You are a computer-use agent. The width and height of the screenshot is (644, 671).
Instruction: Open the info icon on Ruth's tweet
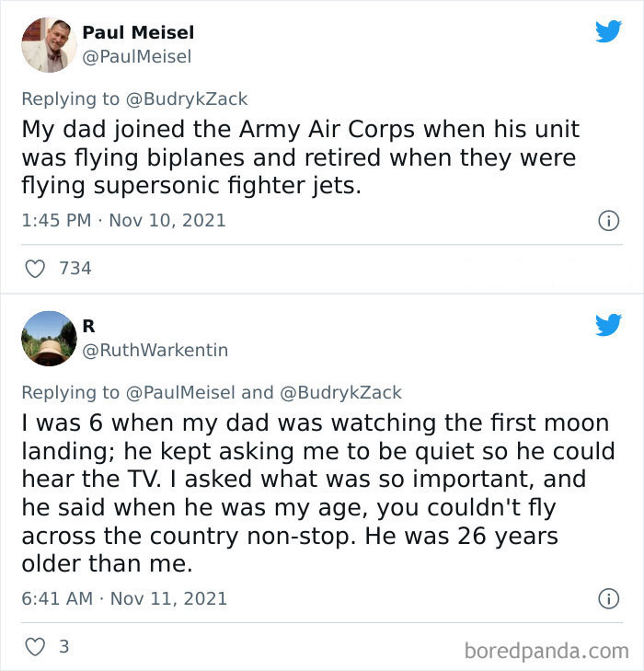[608, 599]
